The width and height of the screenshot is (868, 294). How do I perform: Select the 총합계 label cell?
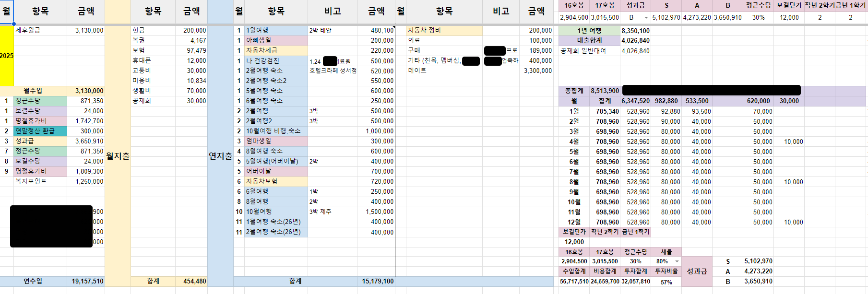pyautogui.click(x=574, y=91)
